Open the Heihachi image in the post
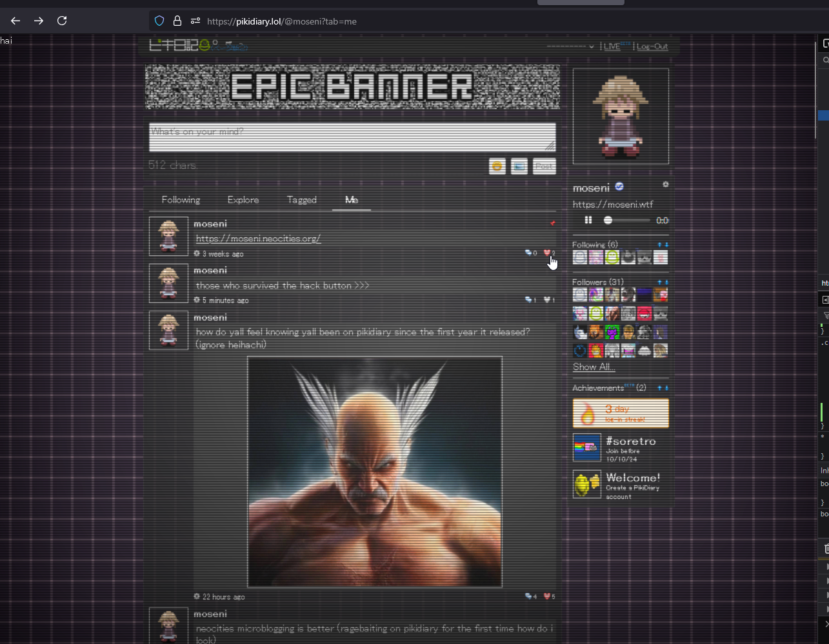This screenshot has height=644, width=829. coord(375,472)
